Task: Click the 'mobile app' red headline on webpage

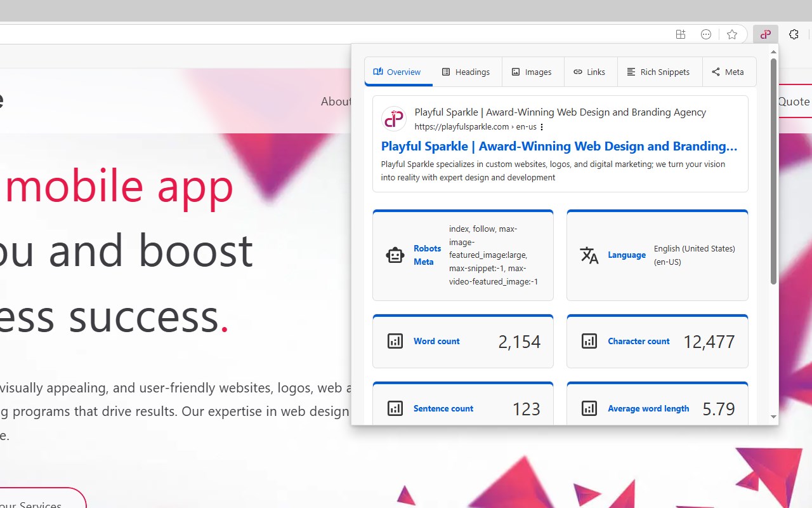Action: click(119, 185)
